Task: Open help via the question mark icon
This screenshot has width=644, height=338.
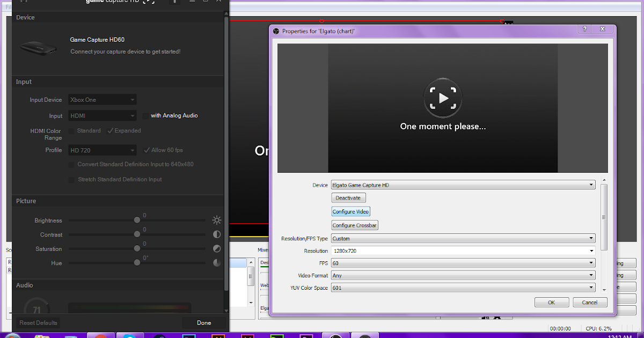Action: 584,29
